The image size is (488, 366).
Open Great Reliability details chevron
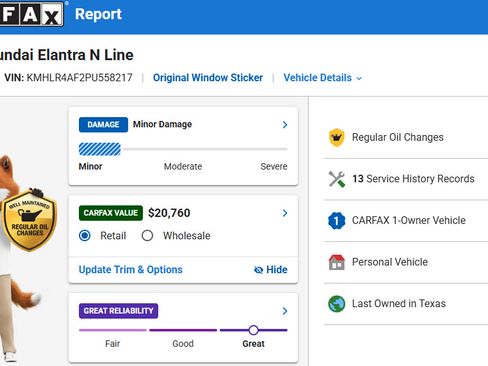click(x=285, y=311)
